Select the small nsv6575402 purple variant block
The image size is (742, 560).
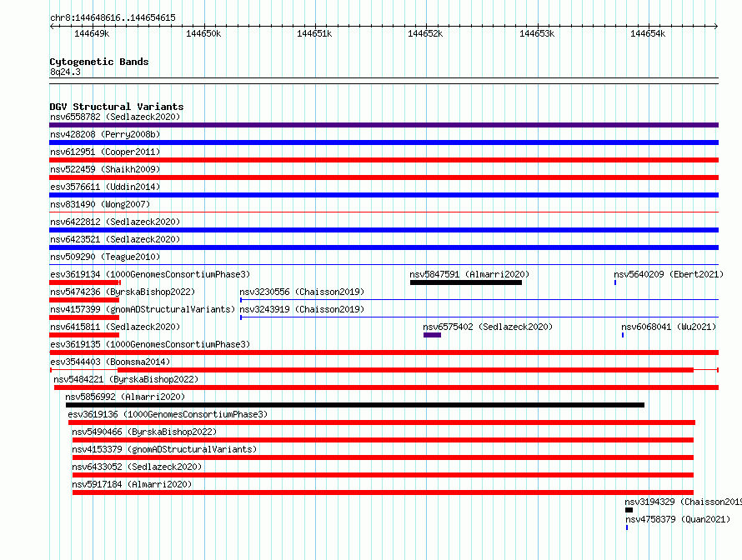pos(432,335)
